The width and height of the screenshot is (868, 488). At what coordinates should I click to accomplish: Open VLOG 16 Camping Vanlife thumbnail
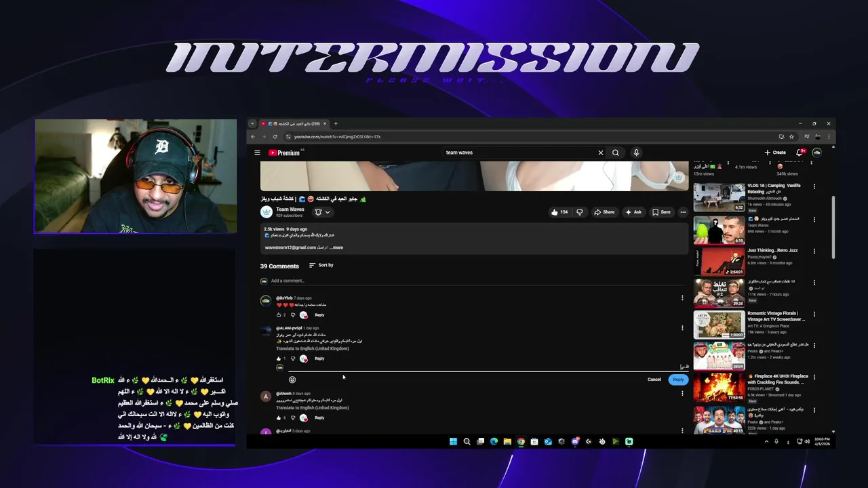719,197
